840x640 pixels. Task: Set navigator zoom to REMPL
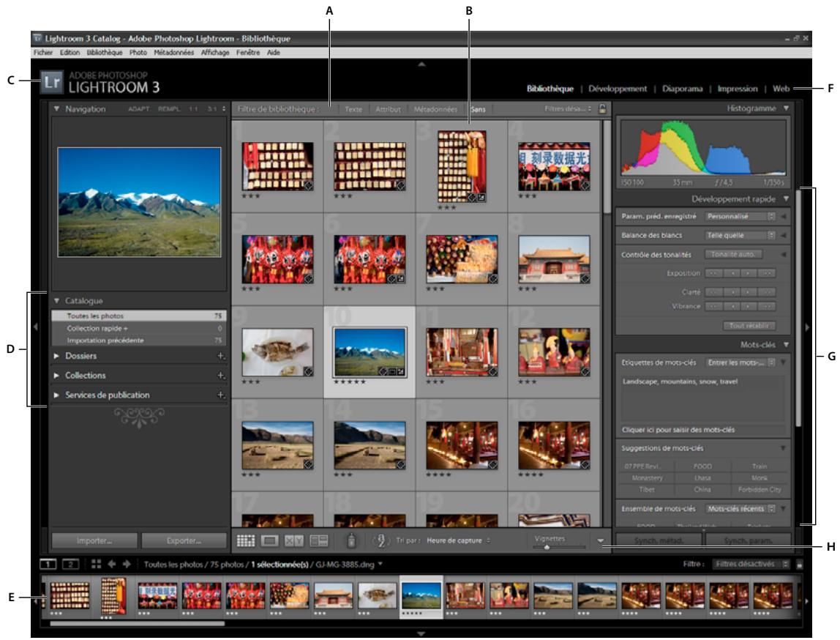pos(169,109)
